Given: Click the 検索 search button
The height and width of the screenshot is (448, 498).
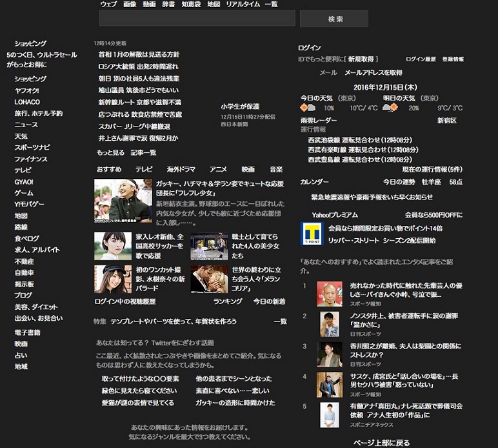Looking at the screenshot, I should [334, 19].
